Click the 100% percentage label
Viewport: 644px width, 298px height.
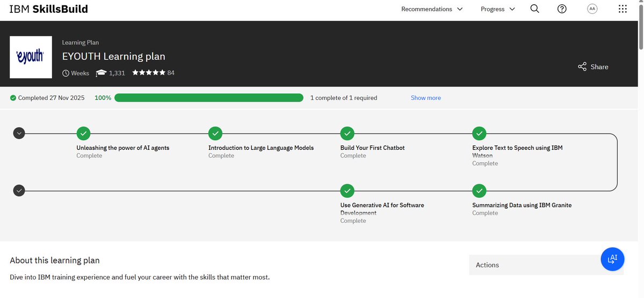(103, 98)
